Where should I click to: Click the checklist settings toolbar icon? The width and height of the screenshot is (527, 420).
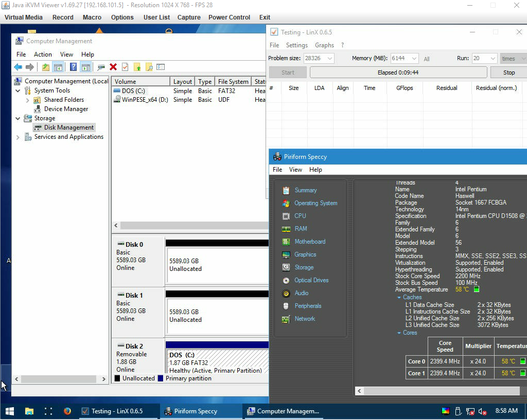tap(161, 67)
